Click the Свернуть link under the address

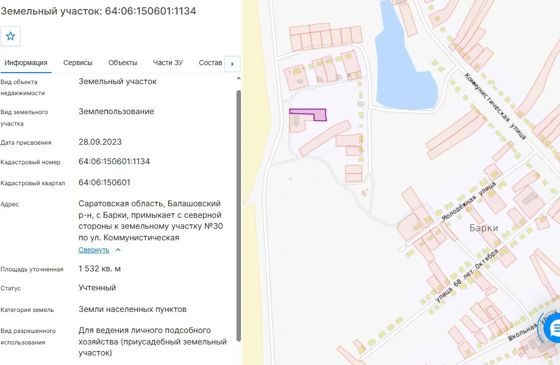click(x=94, y=250)
